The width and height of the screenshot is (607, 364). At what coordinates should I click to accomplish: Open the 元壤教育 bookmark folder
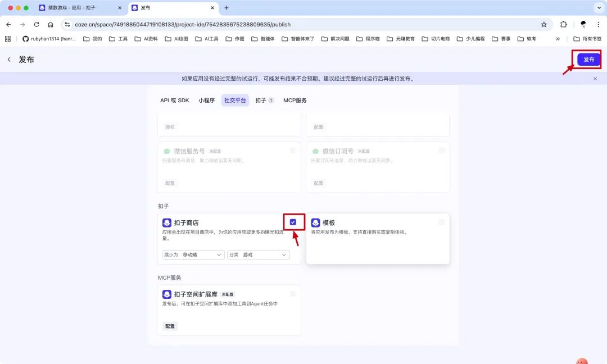click(401, 39)
